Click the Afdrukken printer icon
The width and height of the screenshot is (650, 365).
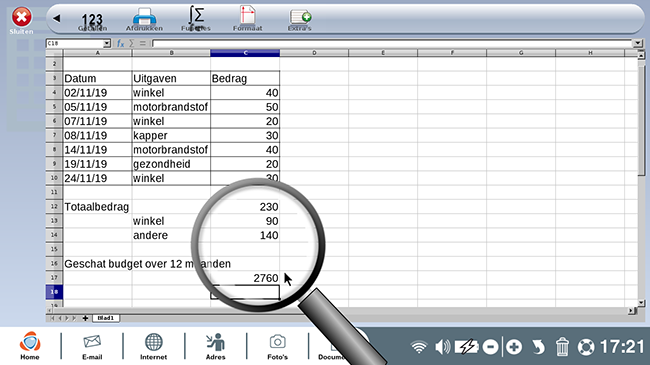pyautogui.click(x=144, y=19)
